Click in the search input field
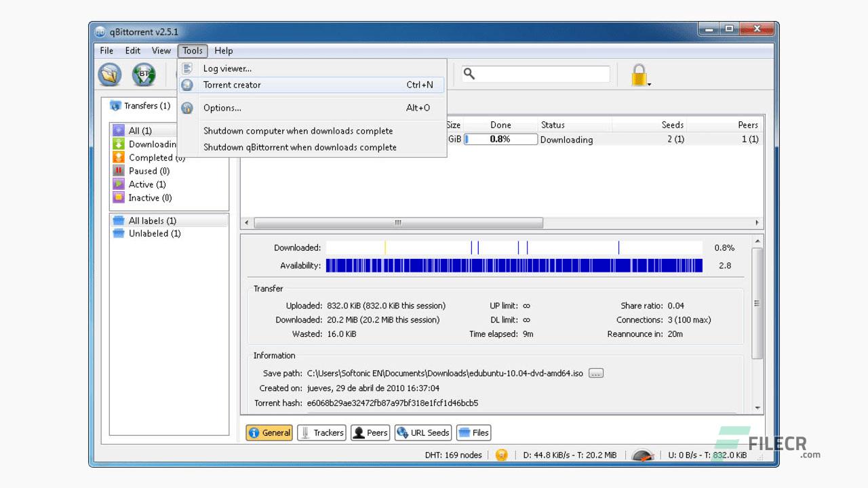Image resolution: width=868 pixels, height=488 pixels. coord(542,74)
